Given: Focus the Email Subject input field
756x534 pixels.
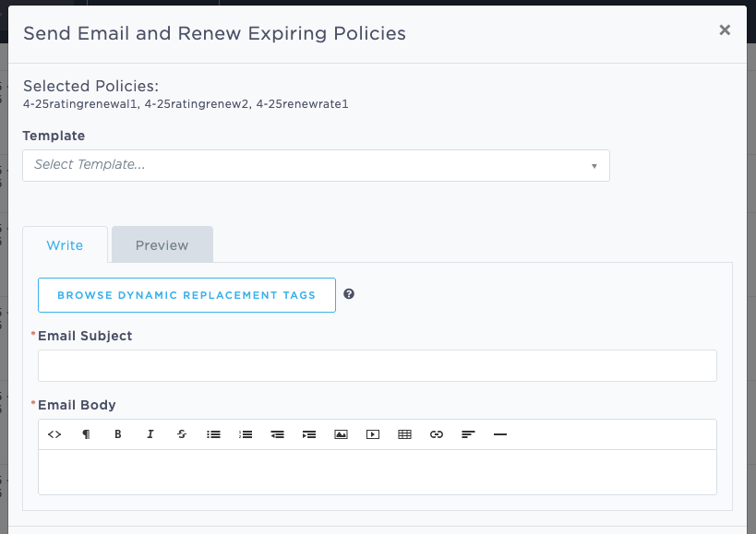Looking at the screenshot, I should point(378,365).
